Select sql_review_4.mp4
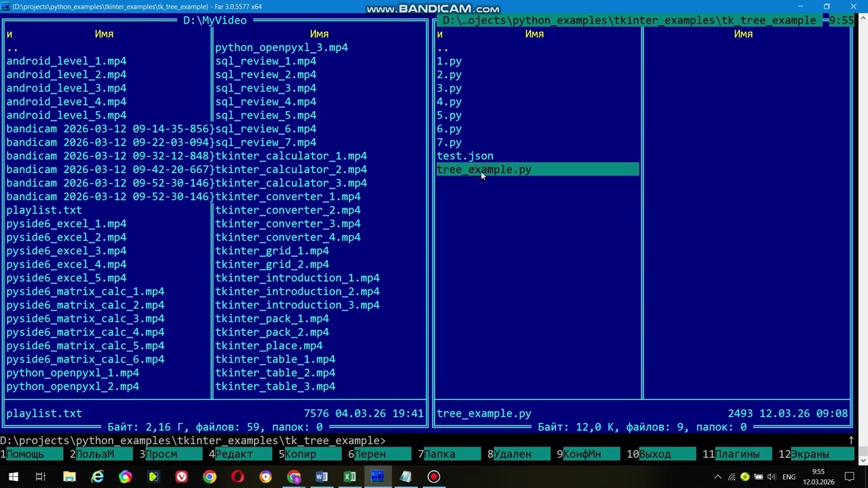 pyautogui.click(x=266, y=102)
